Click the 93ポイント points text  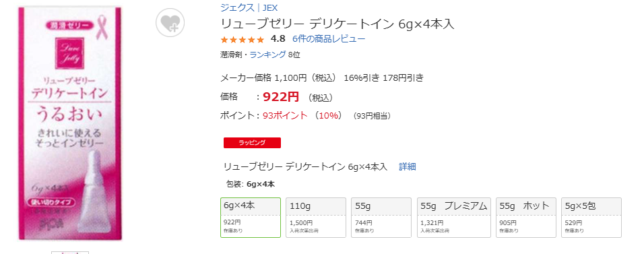(285, 115)
